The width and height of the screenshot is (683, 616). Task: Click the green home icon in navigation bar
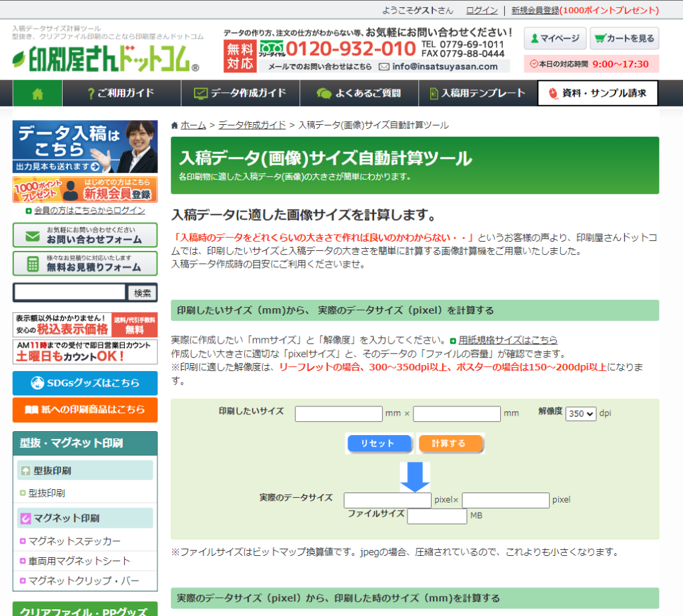37,93
